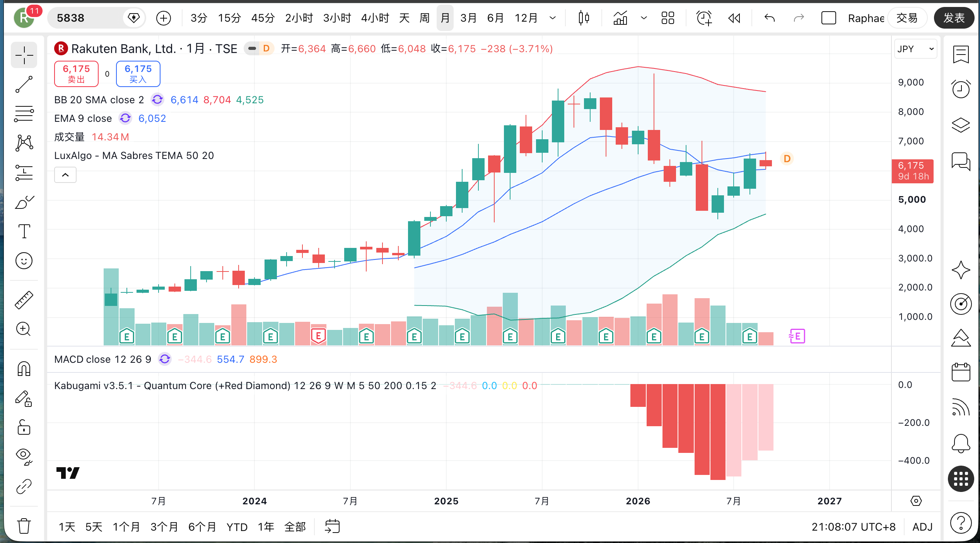This screenshot has height=543, width=980.
Task: Toggle the layout checkbox square
Action: coord(828,18)
